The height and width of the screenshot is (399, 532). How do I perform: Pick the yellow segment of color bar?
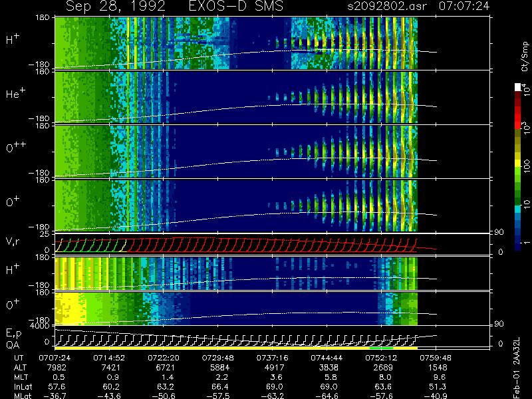(518, 163)
